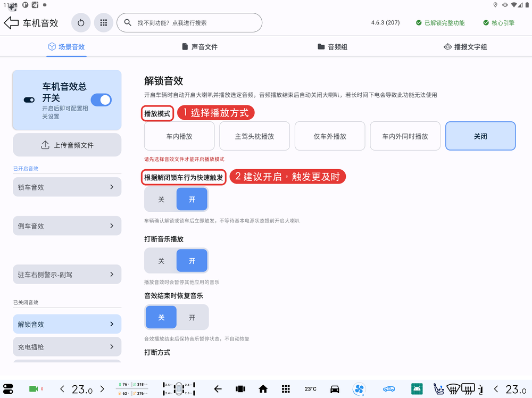This screenshot has width=532, height=398.
Task: Set 打断音乐播放 to 关
Action: [x=161, y=261]
